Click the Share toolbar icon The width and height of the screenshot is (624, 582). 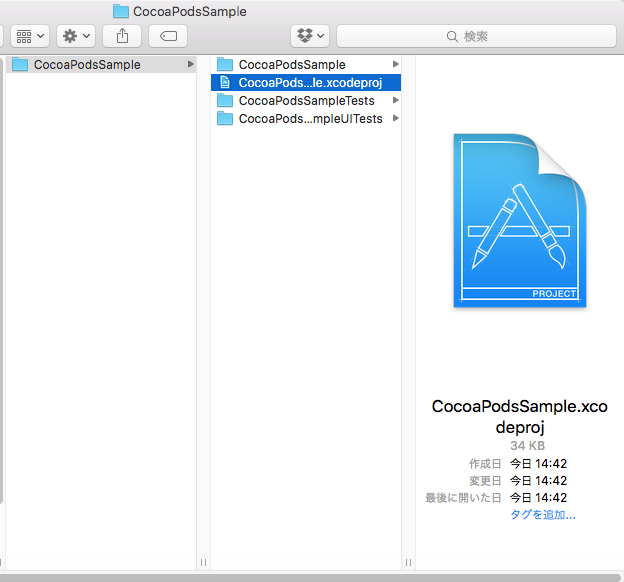click(x=122, y=36)
